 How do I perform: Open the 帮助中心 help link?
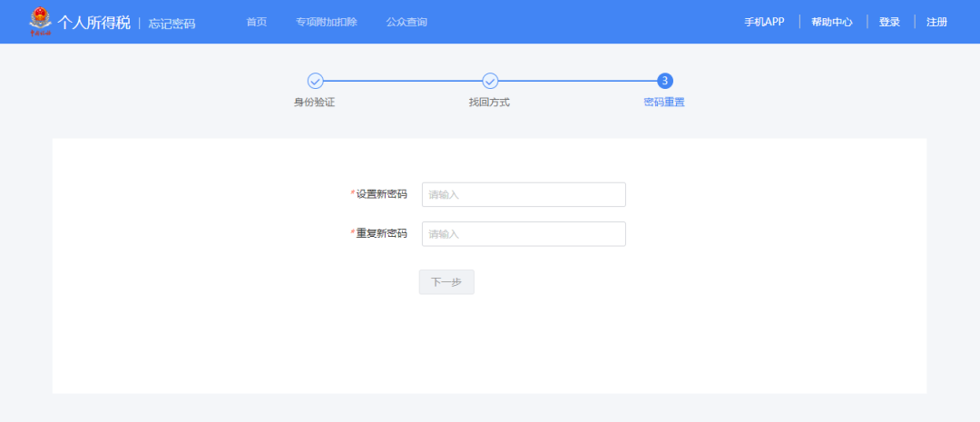click(x=831, y=22)
